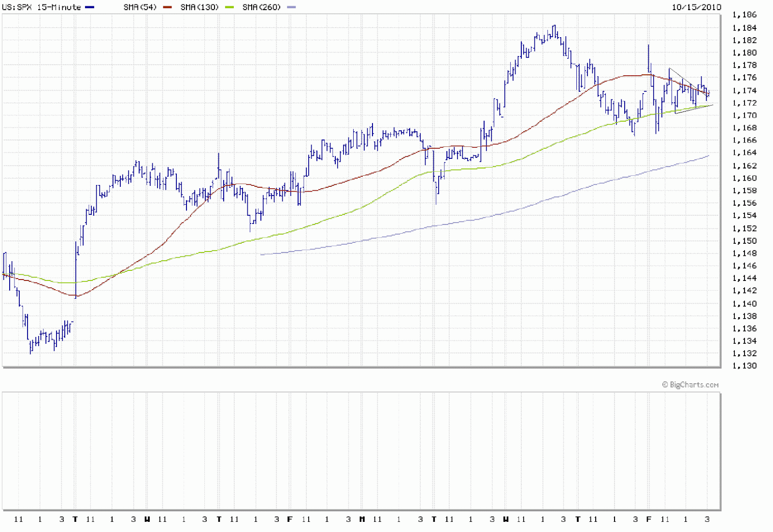Screen dimensions: 773x532
Task: Click the 1,132 price axis label
Action: [744, 354]
